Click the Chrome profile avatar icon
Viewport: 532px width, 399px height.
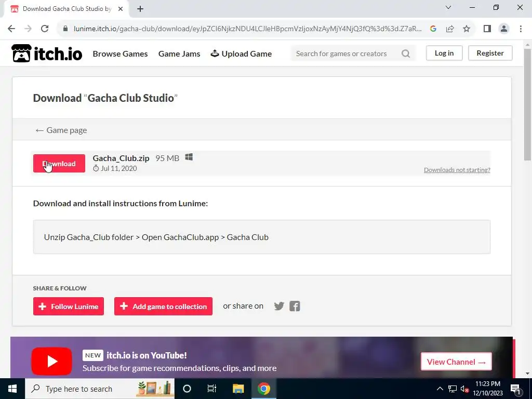point(504,29)
